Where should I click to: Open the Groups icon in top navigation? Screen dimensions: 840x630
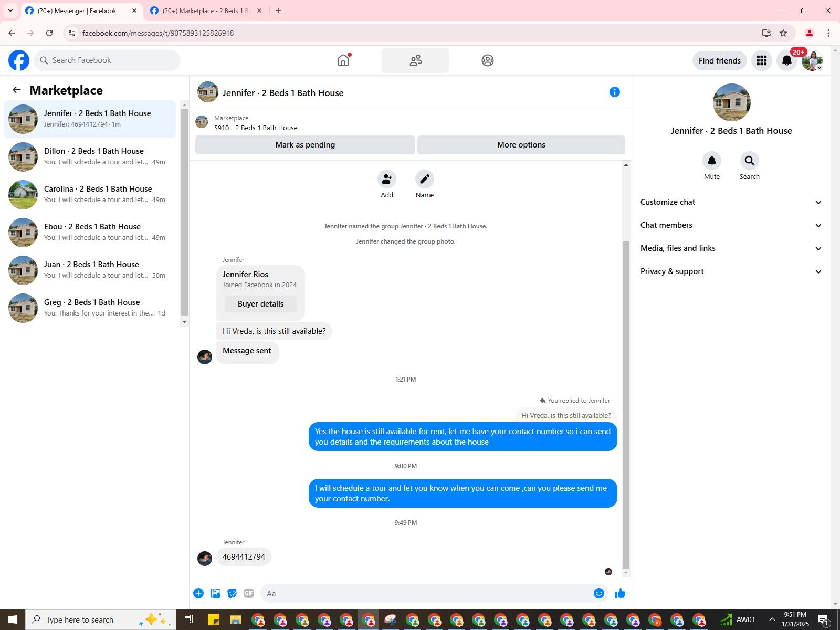487,60
